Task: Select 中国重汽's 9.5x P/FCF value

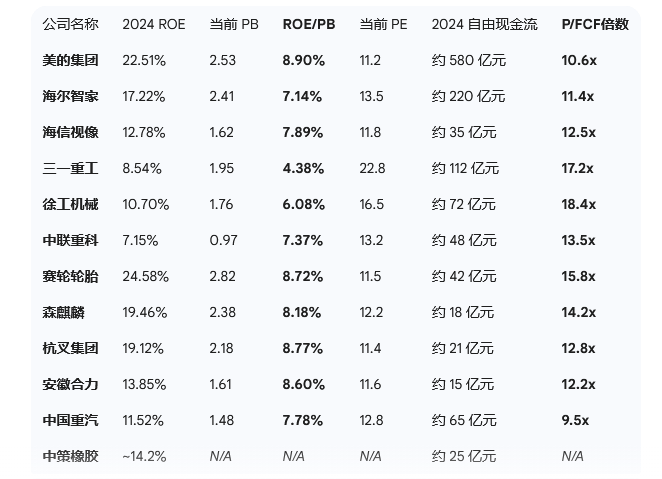Action: (x=575, y=420)
